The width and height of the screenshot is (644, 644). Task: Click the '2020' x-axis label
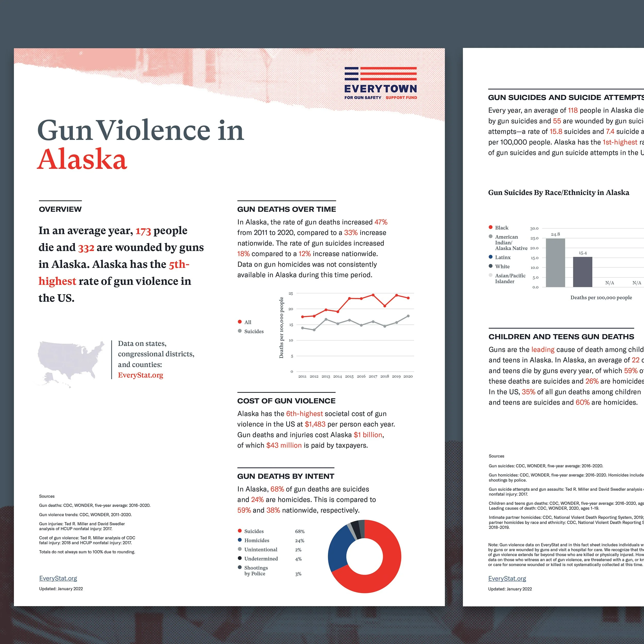[x=408, y=376]
